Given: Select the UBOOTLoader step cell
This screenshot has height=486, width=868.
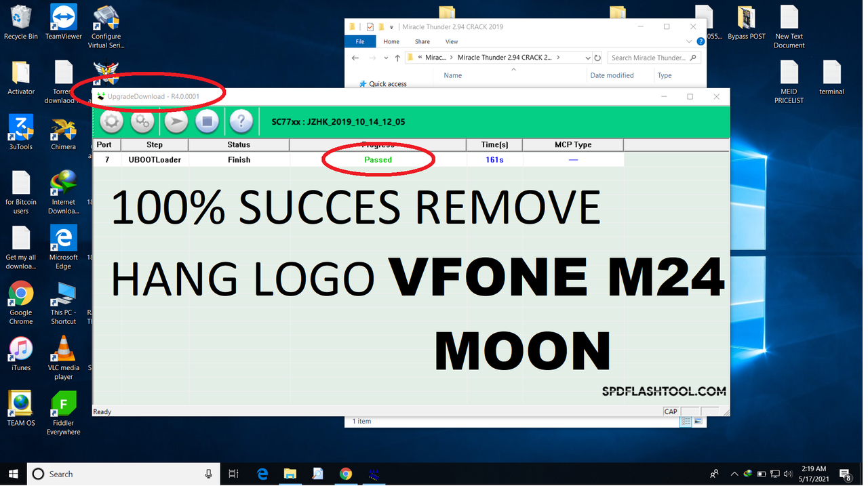Looking at the screenshot, I should coord(155,160).
